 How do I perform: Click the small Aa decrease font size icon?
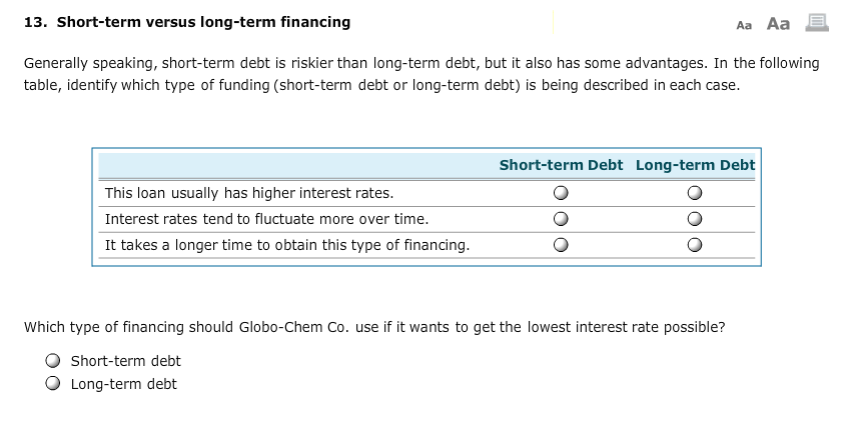(x=743, y=23)
